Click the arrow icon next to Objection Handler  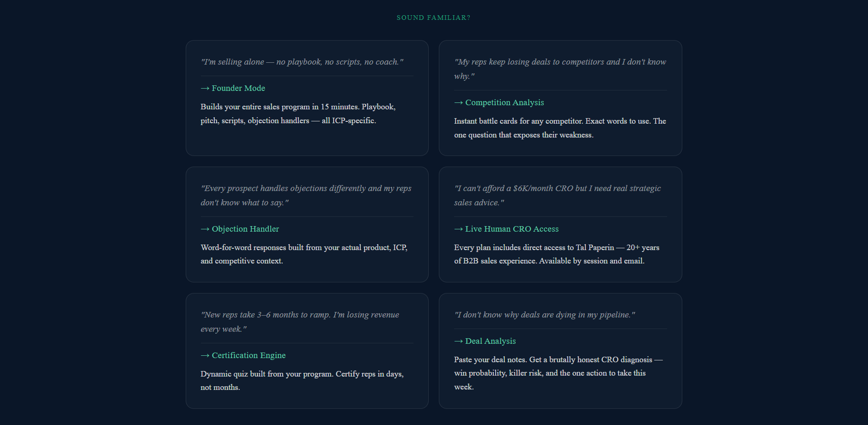pos(205,229)
